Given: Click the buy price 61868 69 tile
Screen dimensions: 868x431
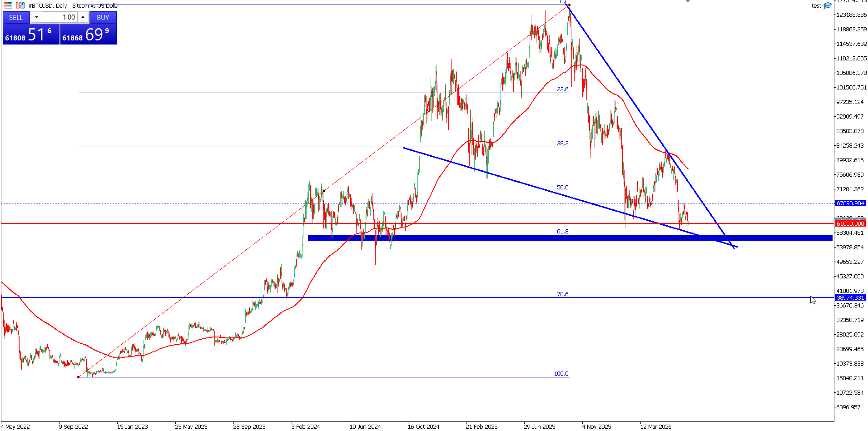Looking at the screenshot, I should [89, 34].
